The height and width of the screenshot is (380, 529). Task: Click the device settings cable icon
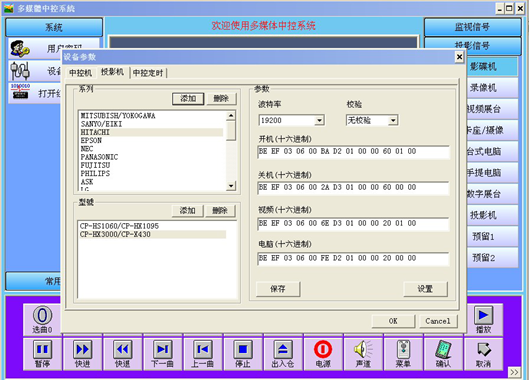(x=20, y=71)
